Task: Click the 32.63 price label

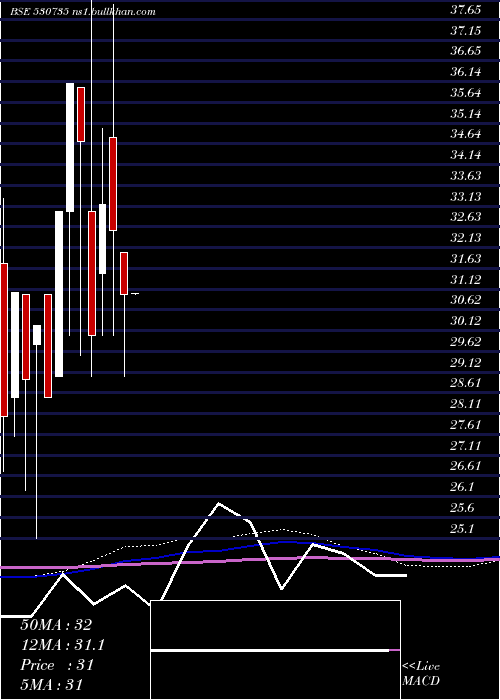Action: [466, 217]
